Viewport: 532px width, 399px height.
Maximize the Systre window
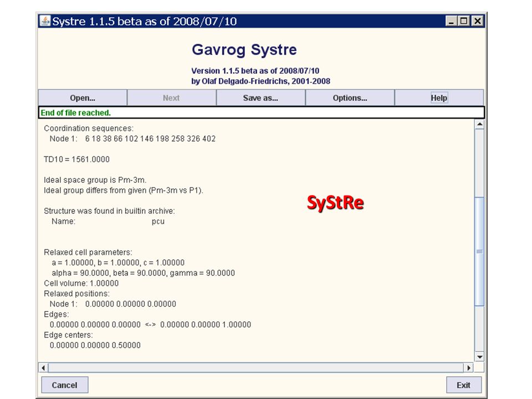[463, 21]
